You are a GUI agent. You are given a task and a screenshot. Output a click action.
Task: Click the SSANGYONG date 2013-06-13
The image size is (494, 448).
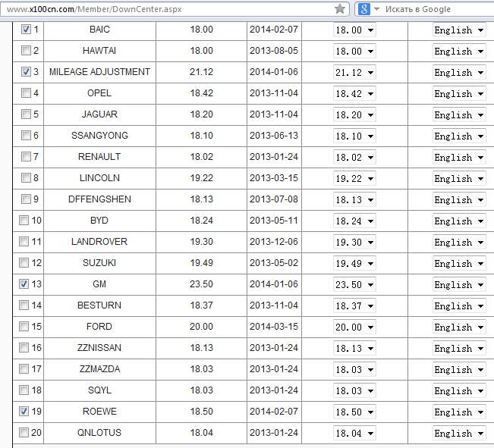click(x=274, y=136)
